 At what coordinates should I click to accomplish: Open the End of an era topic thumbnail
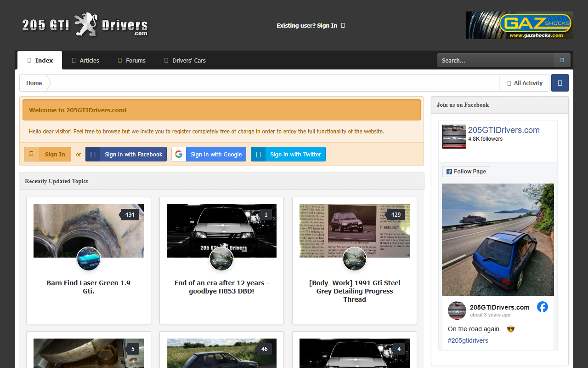(222, 231)
